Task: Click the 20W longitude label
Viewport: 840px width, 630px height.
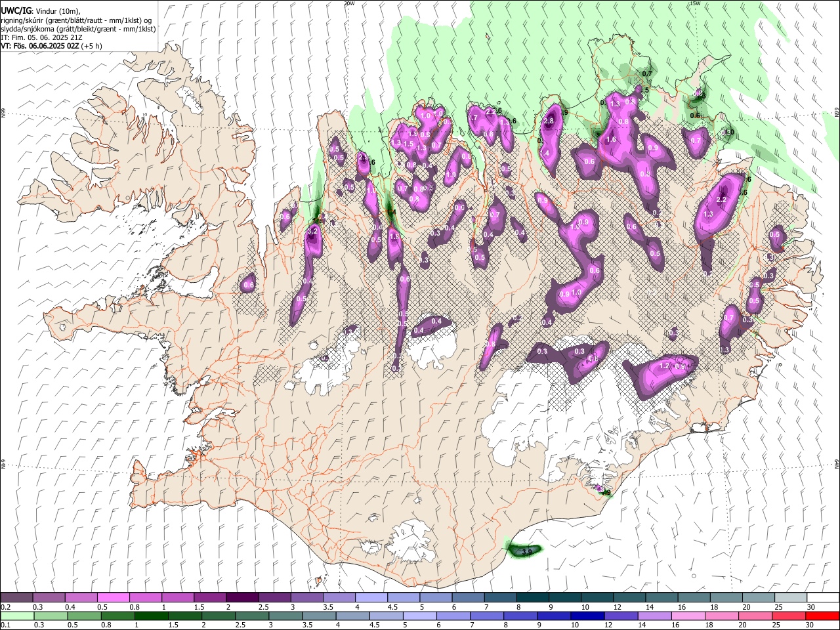Action: click(x=350, y=3)
